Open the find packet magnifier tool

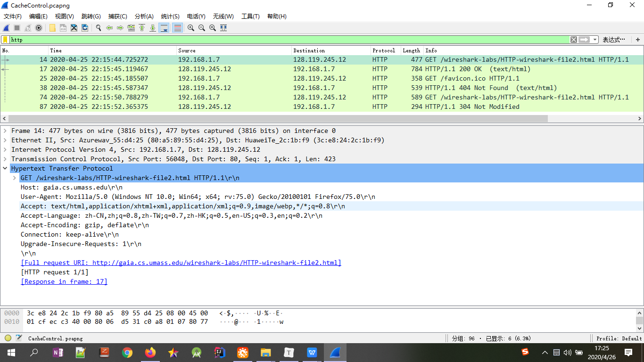coord(98,28)
